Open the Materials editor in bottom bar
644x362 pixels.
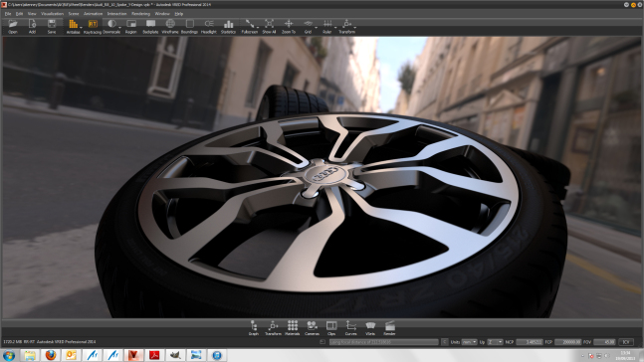pyautogui.click(x=293, y=328)
